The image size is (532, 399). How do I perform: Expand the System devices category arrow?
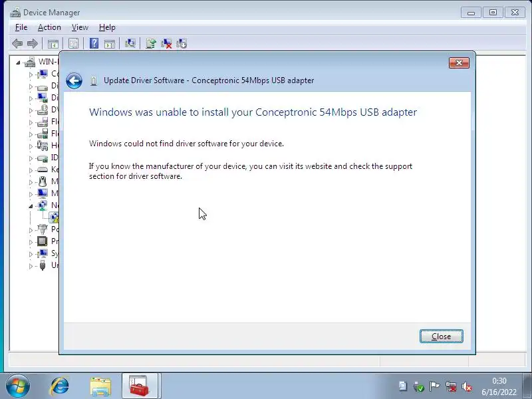[x=31, y=254]
